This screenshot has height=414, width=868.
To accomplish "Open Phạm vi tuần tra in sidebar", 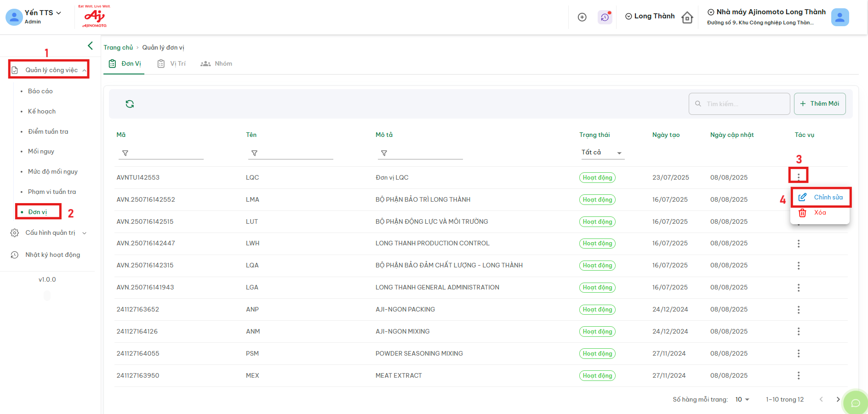I will click(x=52, y=192).
